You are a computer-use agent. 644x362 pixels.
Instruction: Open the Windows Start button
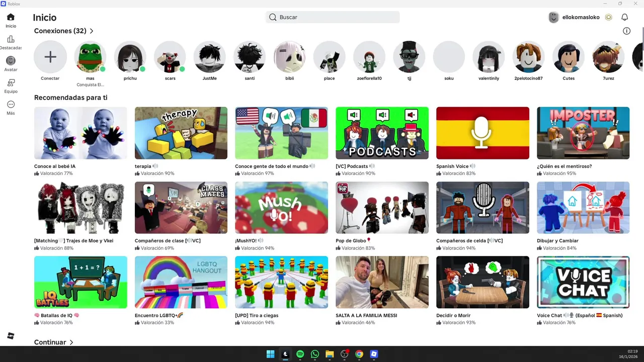point(270,354)
